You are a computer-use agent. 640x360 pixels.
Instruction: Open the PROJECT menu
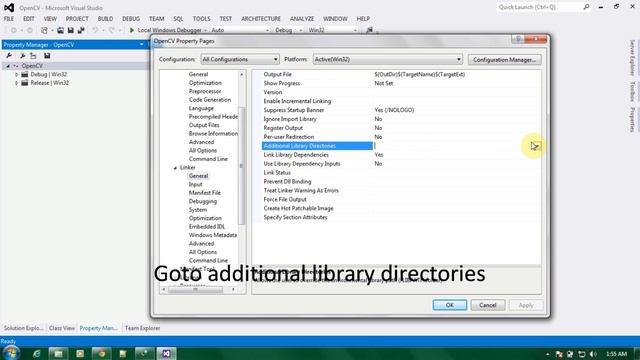[x=77, y=19]
